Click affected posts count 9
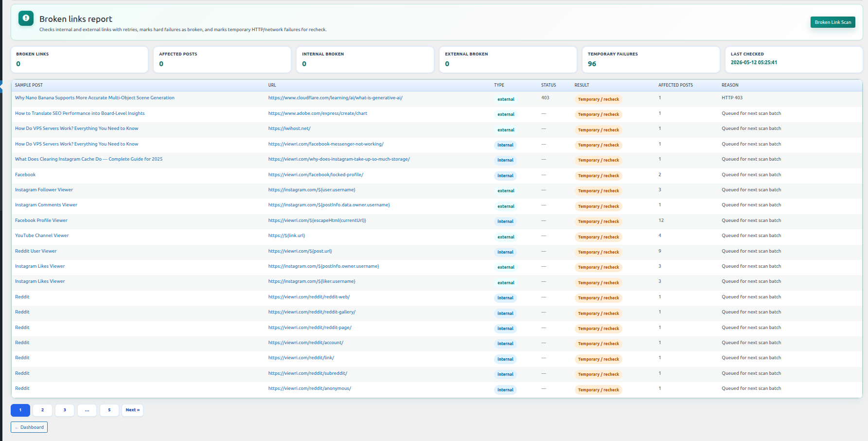Image resolution: width=868 pixels, height=441 pixels. 660,251
